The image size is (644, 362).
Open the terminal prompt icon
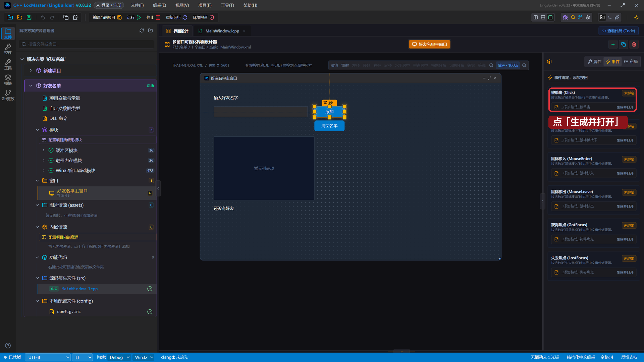click(609, 17)
